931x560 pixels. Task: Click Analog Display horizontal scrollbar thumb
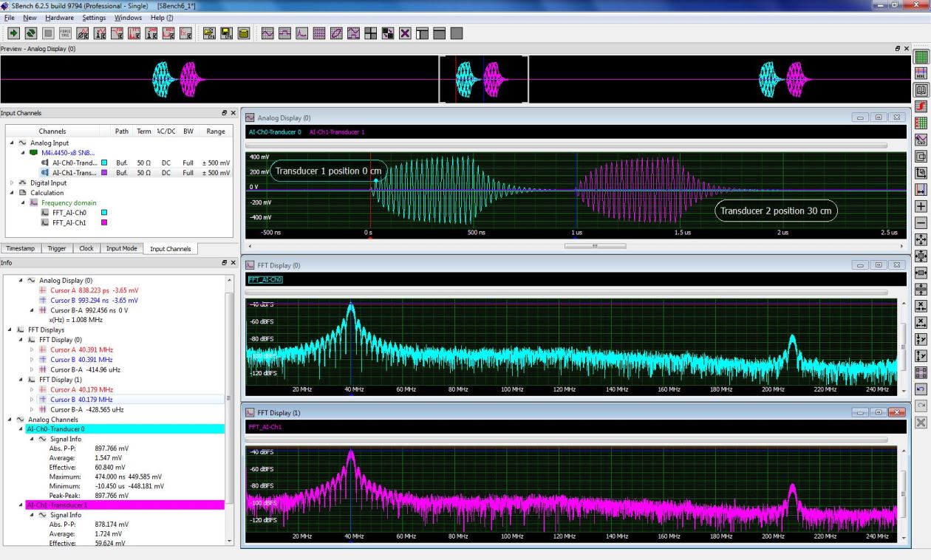(594, 246)
